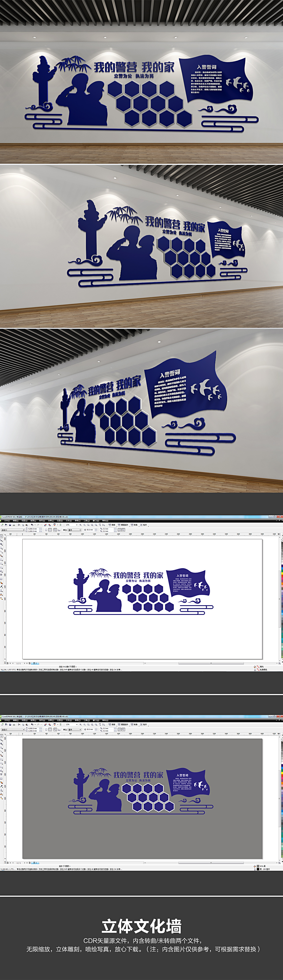This screenshot has height=980, width=283.
Task: Click 增强插件 button in white-canvas window toolbar
Action: pos(123,525)
